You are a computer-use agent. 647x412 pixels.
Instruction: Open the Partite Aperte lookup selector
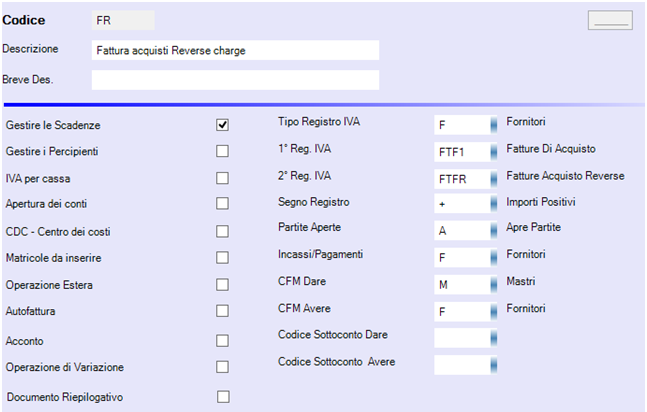tap(494, 231)
